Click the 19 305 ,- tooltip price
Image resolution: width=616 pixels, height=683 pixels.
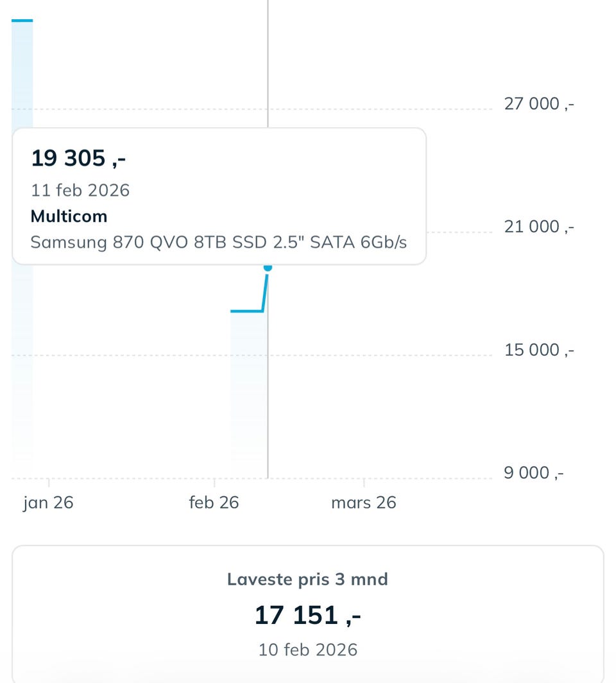(x=78, y=158)
